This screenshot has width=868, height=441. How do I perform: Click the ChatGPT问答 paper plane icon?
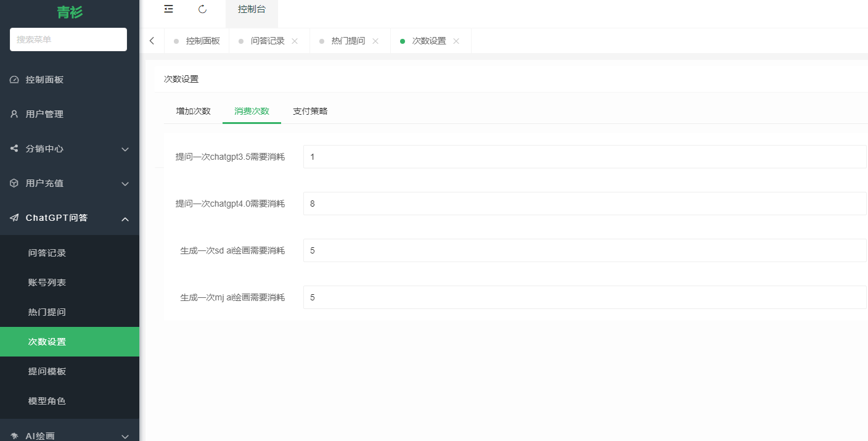14,218
